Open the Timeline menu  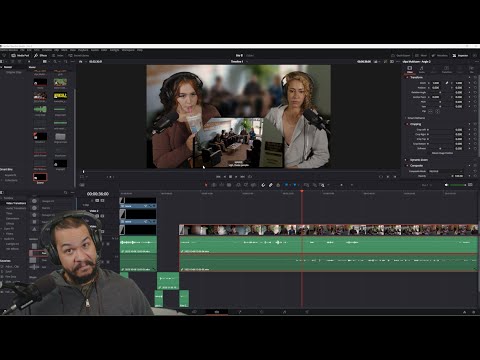tap(47, 50)
